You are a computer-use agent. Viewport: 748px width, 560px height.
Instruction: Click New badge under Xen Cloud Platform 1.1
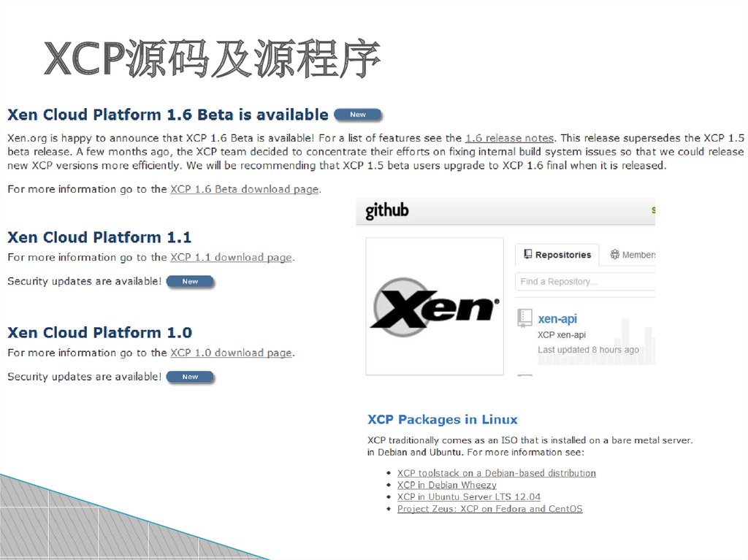[191, 281]
